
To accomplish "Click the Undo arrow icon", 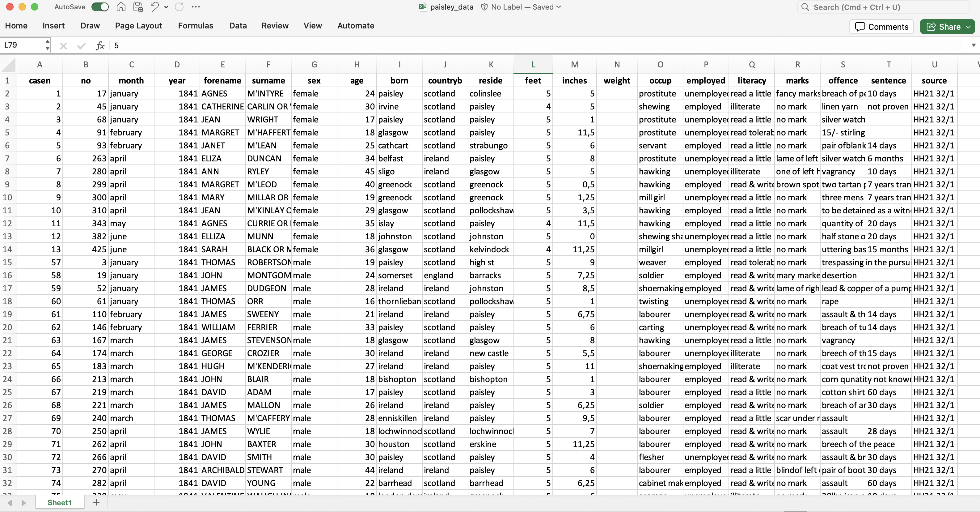I will coord(154,7).
